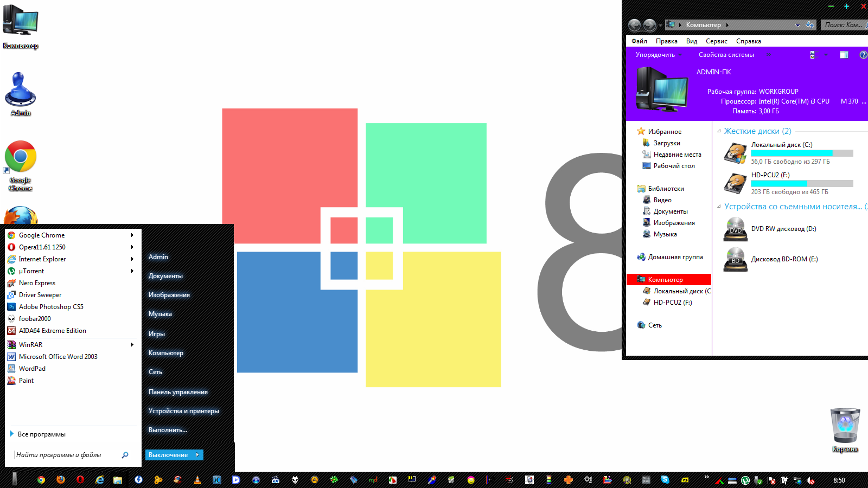Click the Explorer help question mark icon
Viewport: 868px width, 488px height.
point(863,55)
